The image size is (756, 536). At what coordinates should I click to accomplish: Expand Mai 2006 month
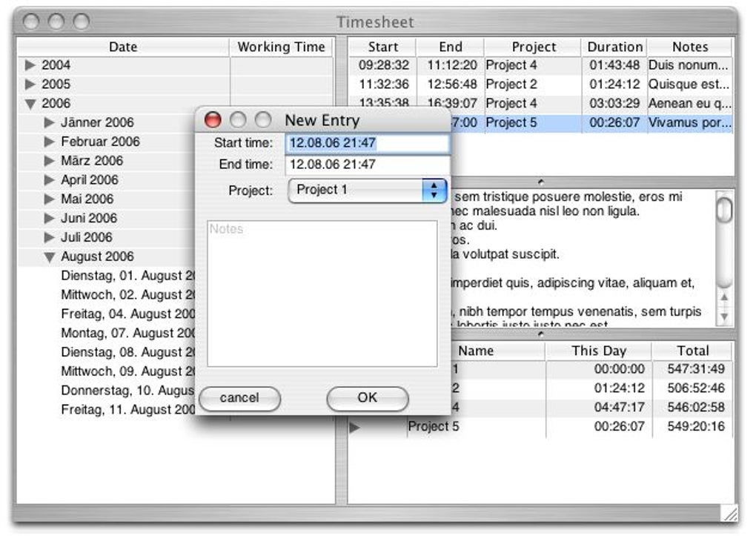pos(49,199)
